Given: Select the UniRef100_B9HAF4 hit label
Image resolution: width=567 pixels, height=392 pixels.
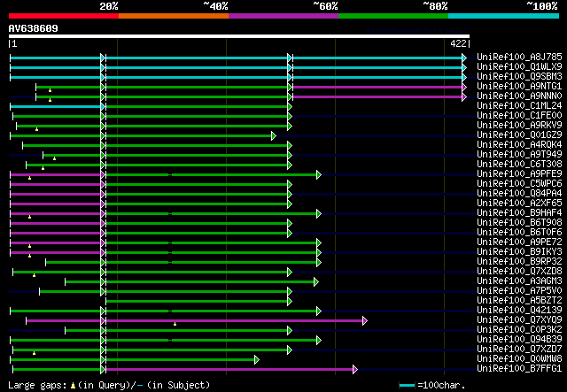Looking at the screenshot, I should click(x=519, y=213).
